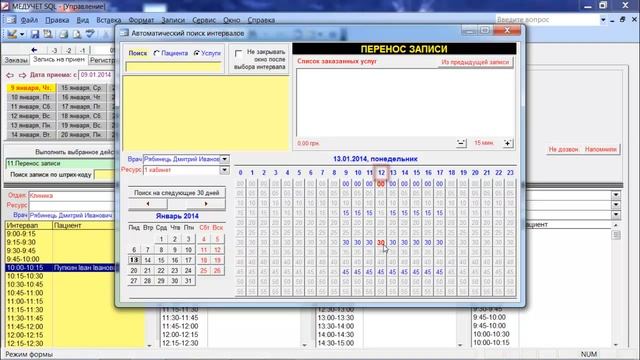This screenshot has height=360, width=640.
Task: Open design view icon dropdown arrow
Action: [x=22, y=35]
